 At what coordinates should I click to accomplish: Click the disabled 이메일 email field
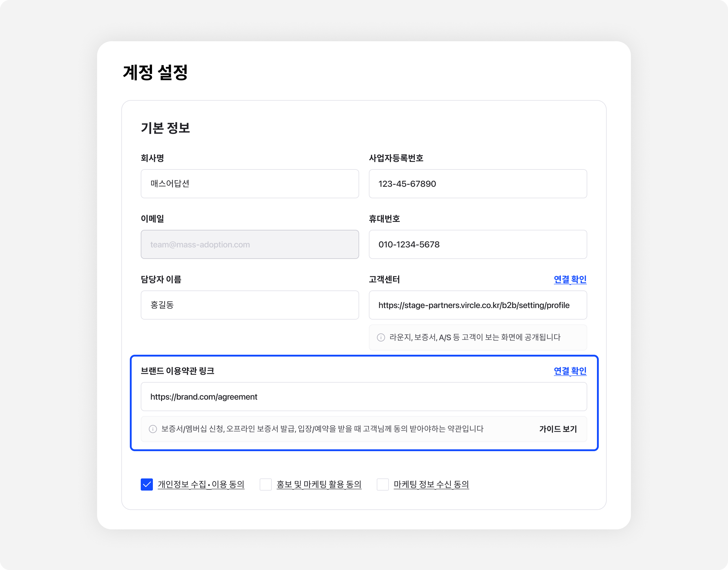point(250,244)
